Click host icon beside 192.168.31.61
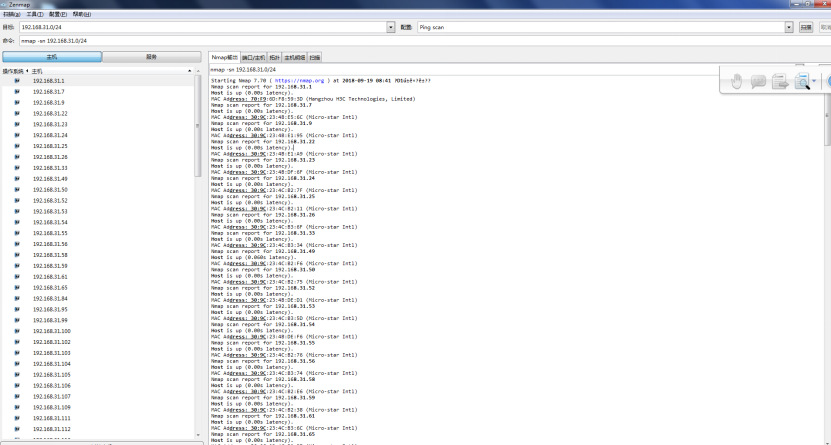The width and height of the screenshot is (831, 445). pyautogui.click(x=17, y=277)
